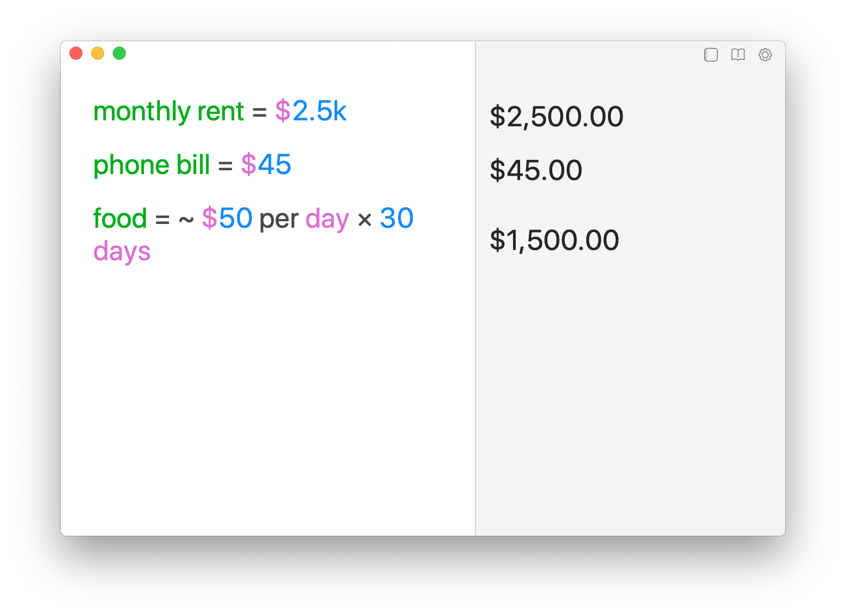The image size is (846, 616).
Task: Click the wrapped word 'days'
Action: [122, 252]
